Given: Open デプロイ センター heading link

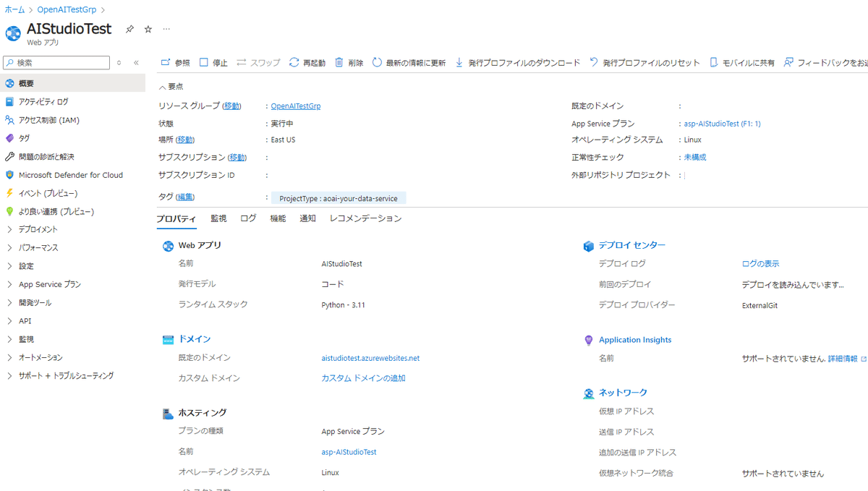Looking at the screenshot, I should (632, 245).
